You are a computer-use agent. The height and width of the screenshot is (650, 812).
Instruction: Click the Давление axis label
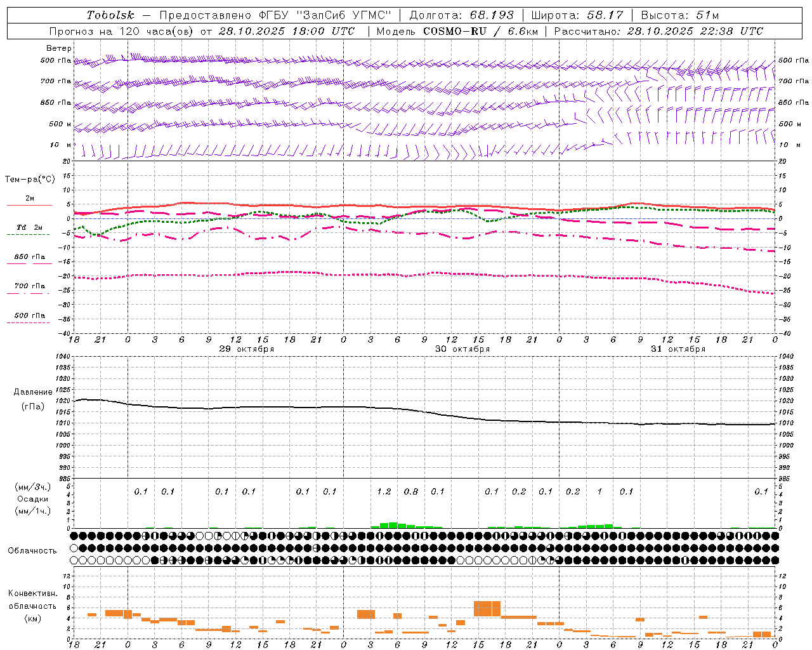coord(33,392)
